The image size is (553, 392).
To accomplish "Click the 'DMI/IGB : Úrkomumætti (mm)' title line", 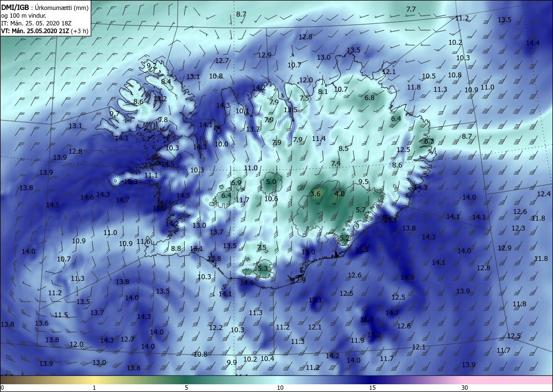I will 45,7.
